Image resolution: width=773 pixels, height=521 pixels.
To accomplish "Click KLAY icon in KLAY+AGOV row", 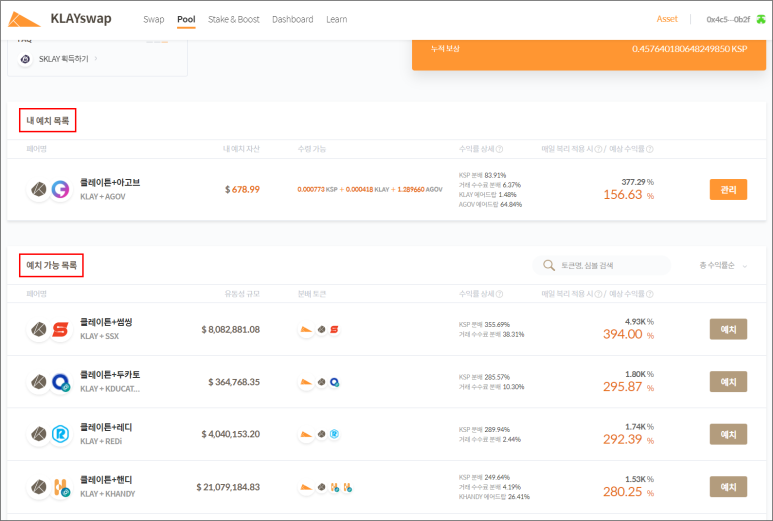I will [x=39, y=189].
